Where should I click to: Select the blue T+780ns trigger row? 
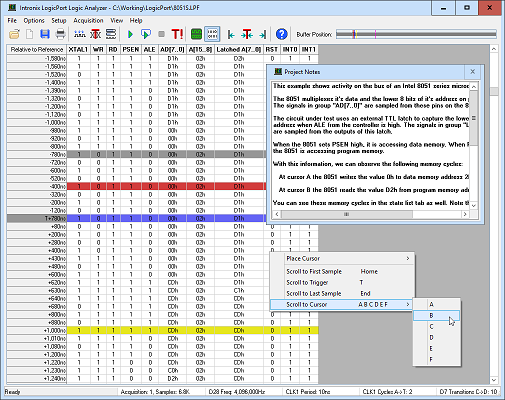click(x=137, y=218)
